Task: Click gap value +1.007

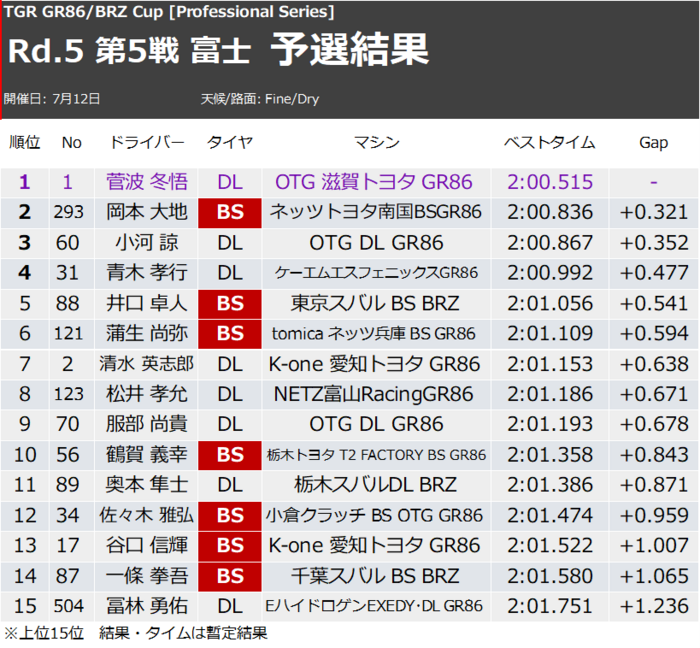Action: coord(654,546)
